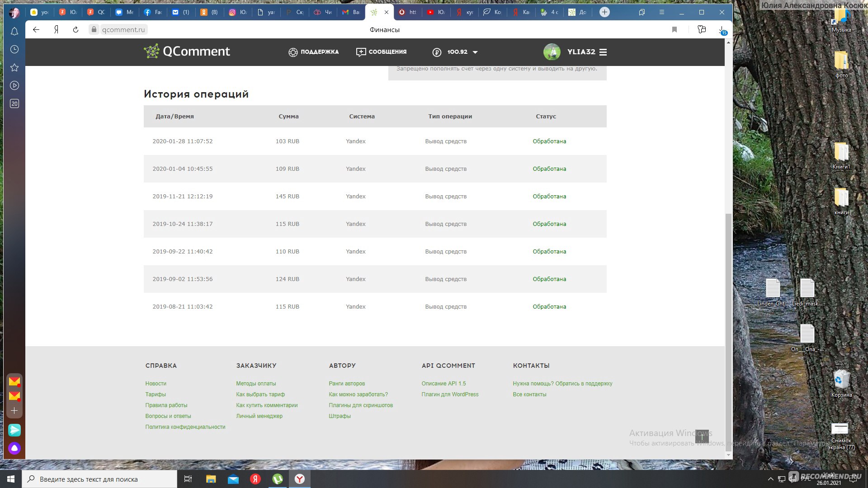Open the browser history clock icon in the sidebar
Screen dimensions: 868x488
click(14, 49)
